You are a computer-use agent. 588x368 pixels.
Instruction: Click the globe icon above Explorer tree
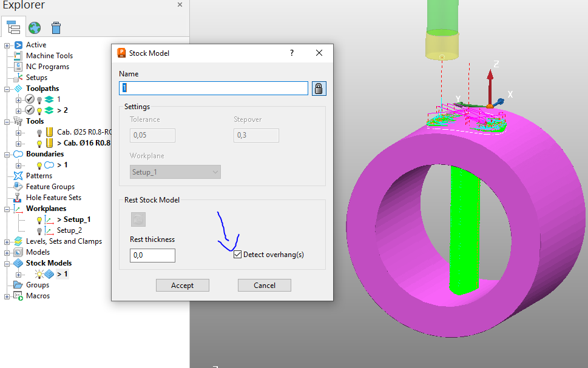(35, 27)
